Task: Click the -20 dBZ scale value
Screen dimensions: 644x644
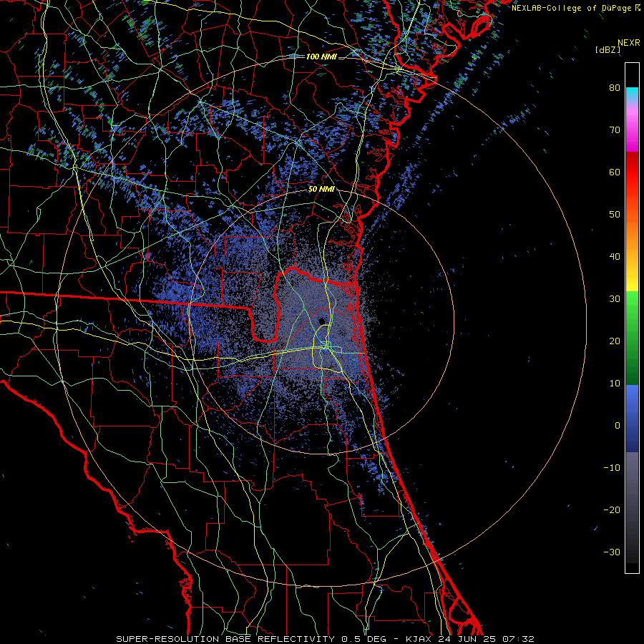Action: (x=612, y=510)
